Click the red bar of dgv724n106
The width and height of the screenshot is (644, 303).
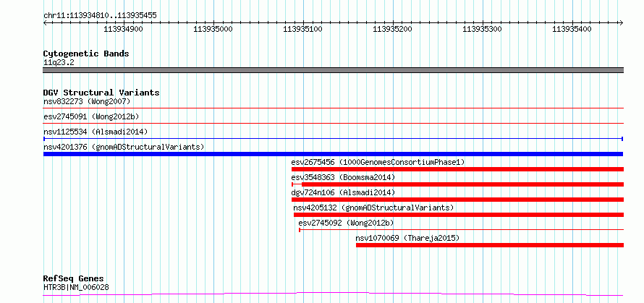457,200
